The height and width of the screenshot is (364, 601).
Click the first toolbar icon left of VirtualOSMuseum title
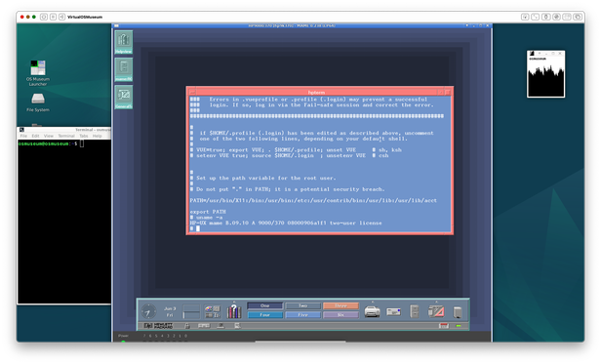tap(44, 17)
